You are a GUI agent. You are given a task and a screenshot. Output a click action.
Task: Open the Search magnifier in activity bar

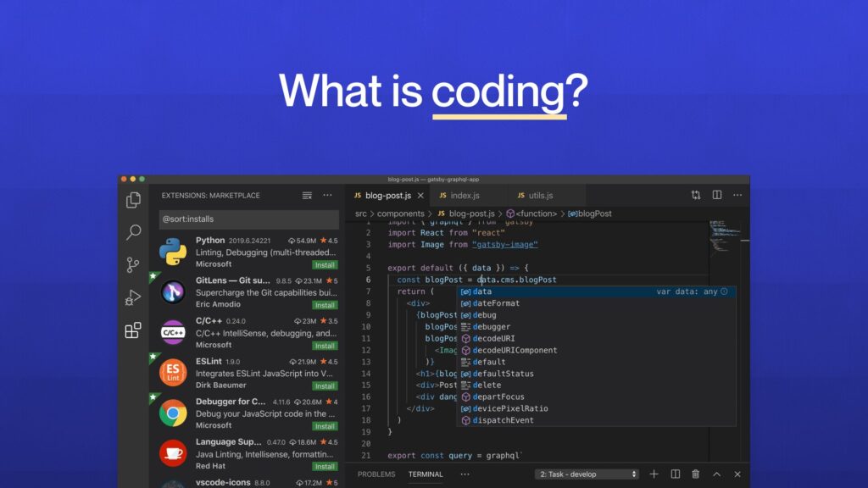click(x=133, y=232)
